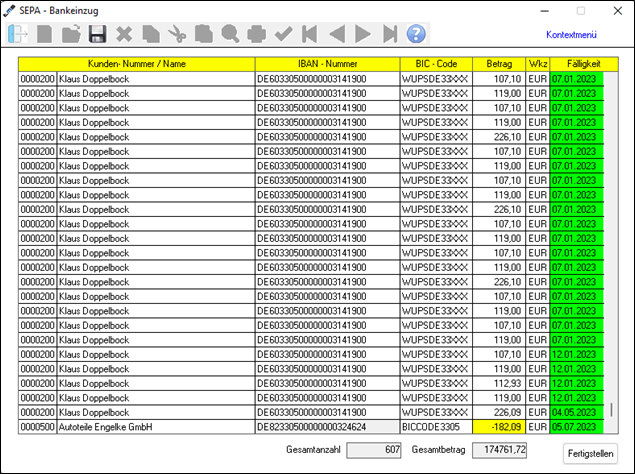Save with the floppy disk icon
This screenshot has height=474, width=635.
(x=98, y=34)
